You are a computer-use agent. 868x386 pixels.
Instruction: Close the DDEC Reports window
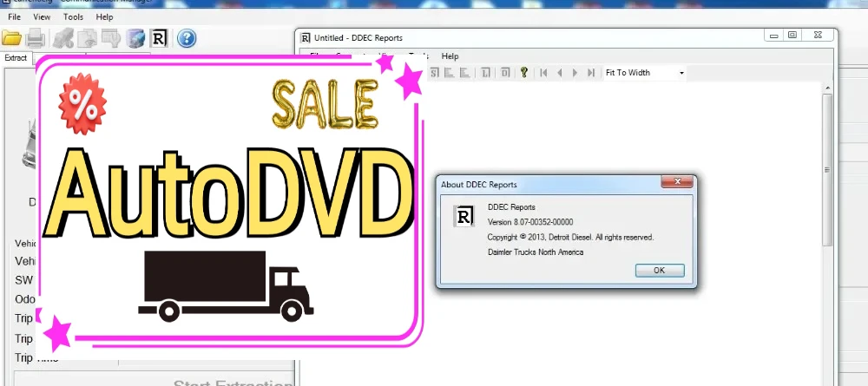[818, 36]
